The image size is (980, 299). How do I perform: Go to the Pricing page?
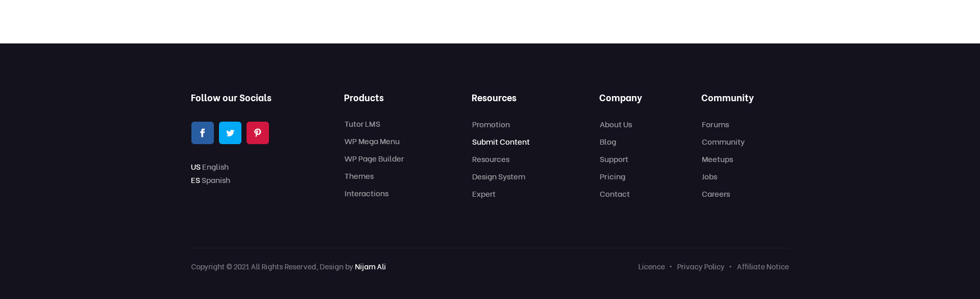[x=612, y=176]
